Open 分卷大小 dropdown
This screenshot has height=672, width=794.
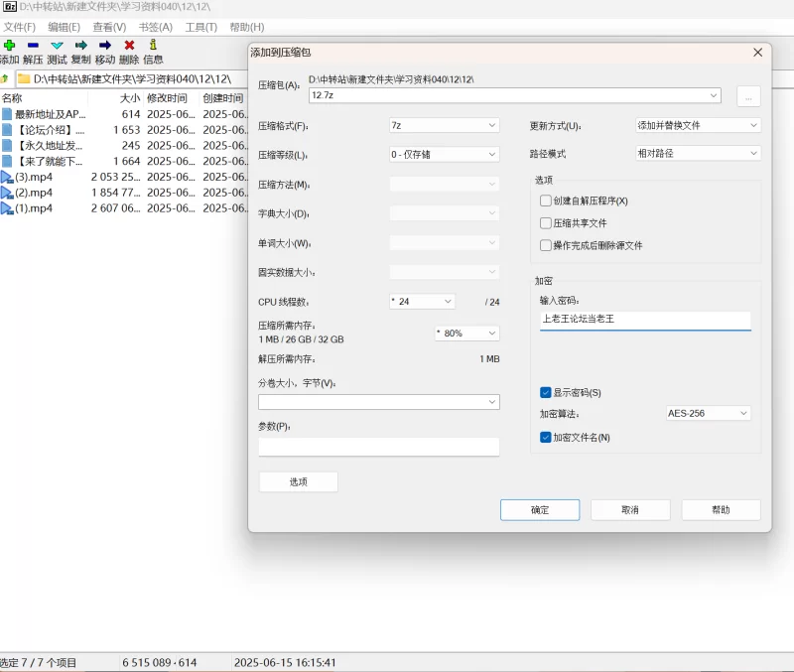point(491,402)
